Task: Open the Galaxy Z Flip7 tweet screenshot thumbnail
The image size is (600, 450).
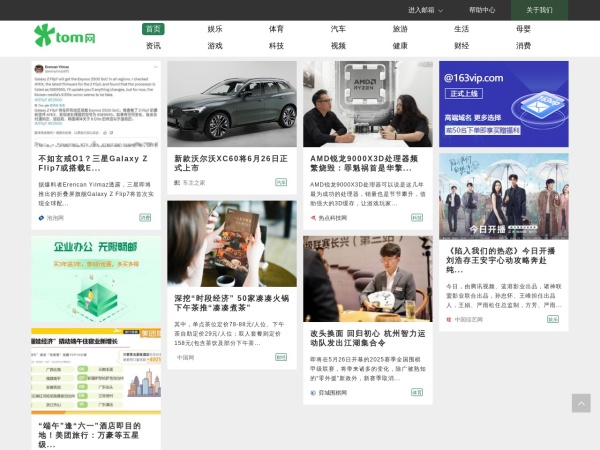Action: click(x=96, y=104)
